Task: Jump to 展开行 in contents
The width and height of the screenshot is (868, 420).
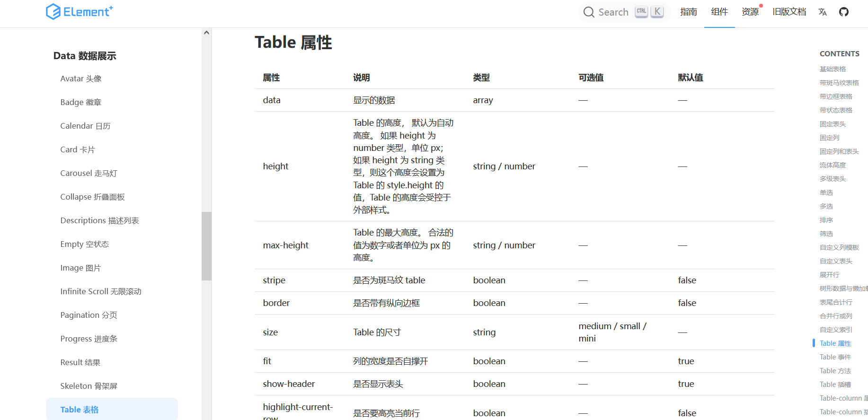Action: pyautogui.click(x=830, y=275)
